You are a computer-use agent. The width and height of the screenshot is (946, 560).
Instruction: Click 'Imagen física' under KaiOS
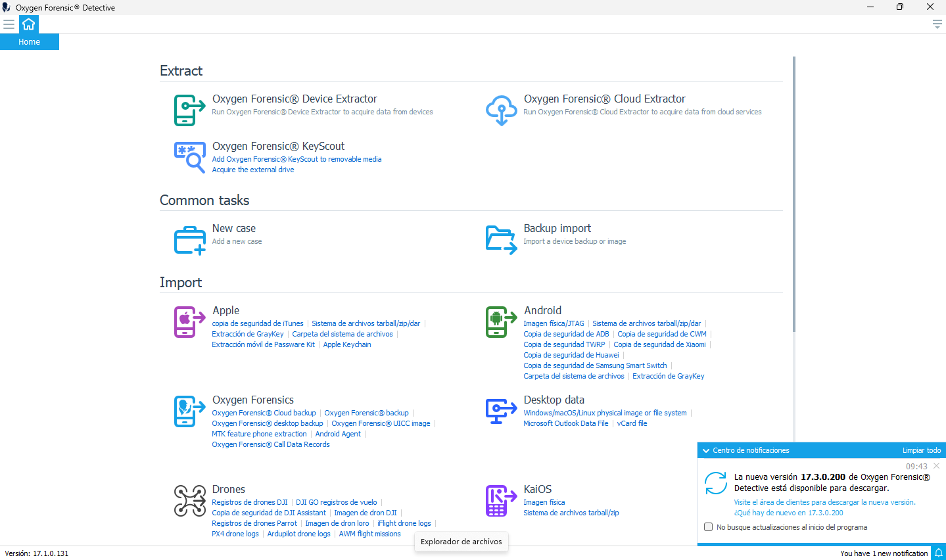(544, 502)
